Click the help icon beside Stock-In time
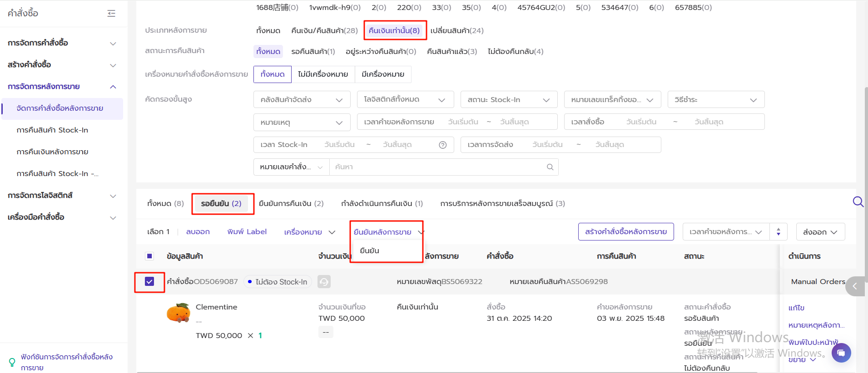Screen dimensions: 868x373 442,145
